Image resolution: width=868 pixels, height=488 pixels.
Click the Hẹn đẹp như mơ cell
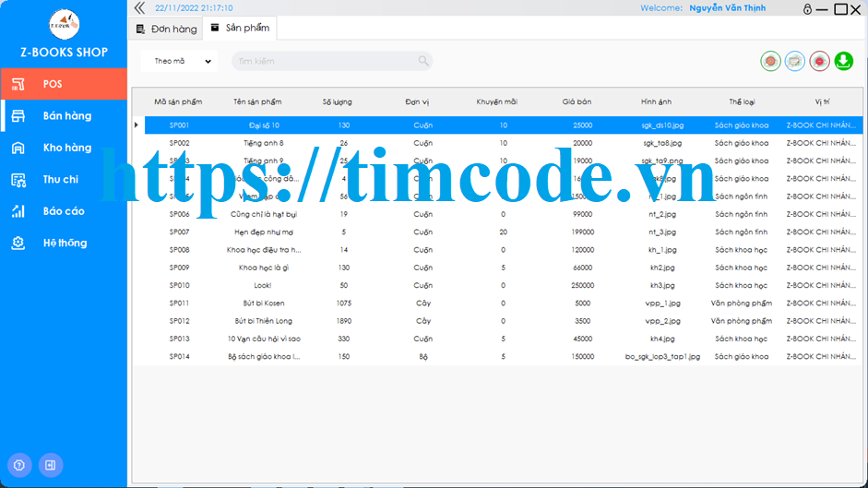pos(264,232)
